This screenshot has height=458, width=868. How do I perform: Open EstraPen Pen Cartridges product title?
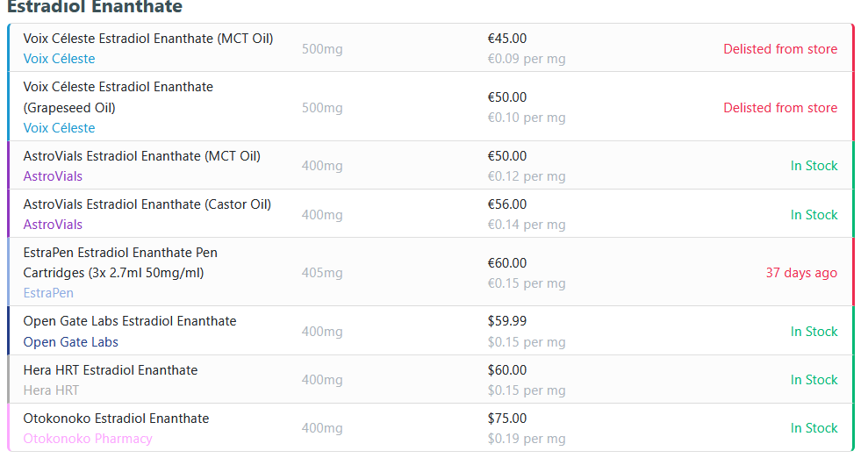(120, 262)
